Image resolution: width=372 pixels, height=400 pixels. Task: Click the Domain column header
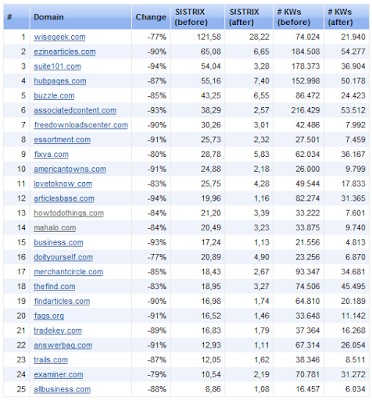click(x=80, y=17)
